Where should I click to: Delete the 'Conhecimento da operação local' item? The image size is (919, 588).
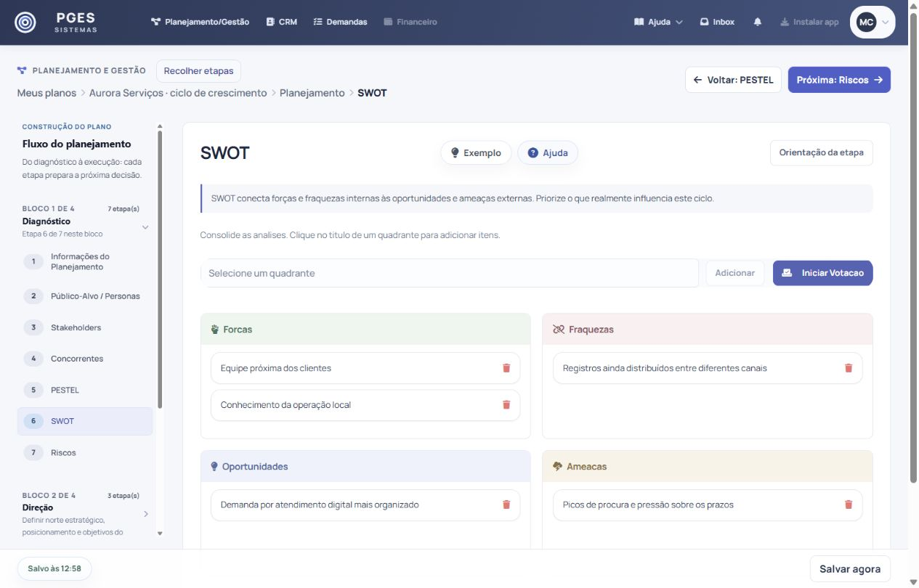[506, 405]
